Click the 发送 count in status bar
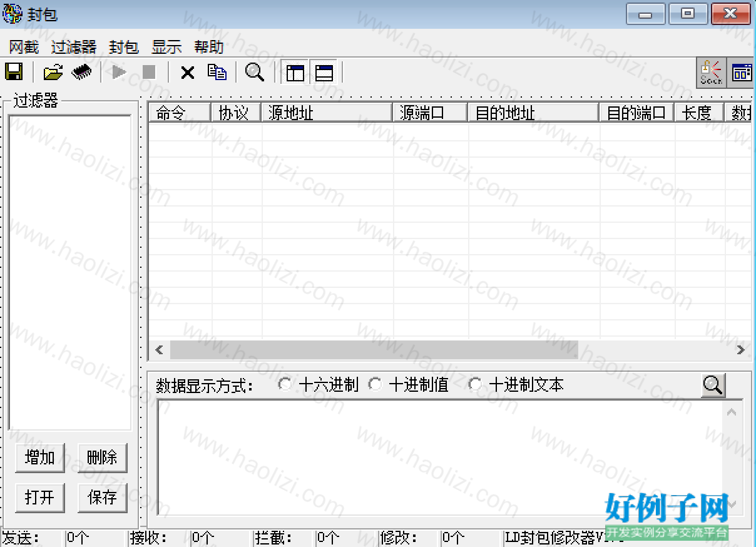This screenshot has width=756, height=547. point(96,538)
